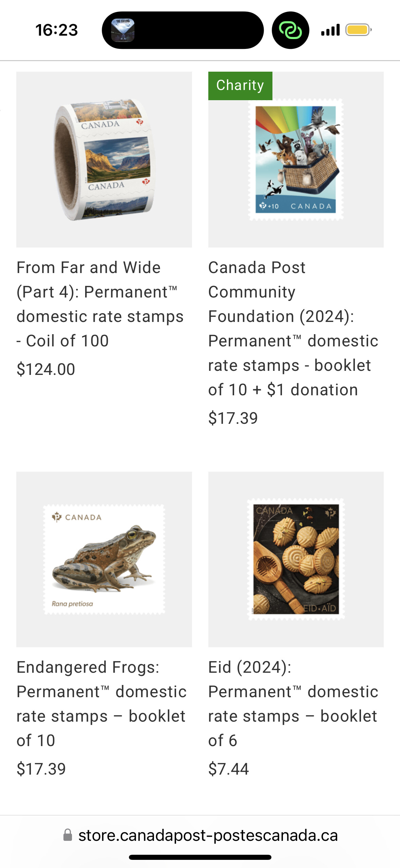The width and height of the screenshot is (400, 868).
Task: Tap the green Charity badge
Action: tap(240, 86)
